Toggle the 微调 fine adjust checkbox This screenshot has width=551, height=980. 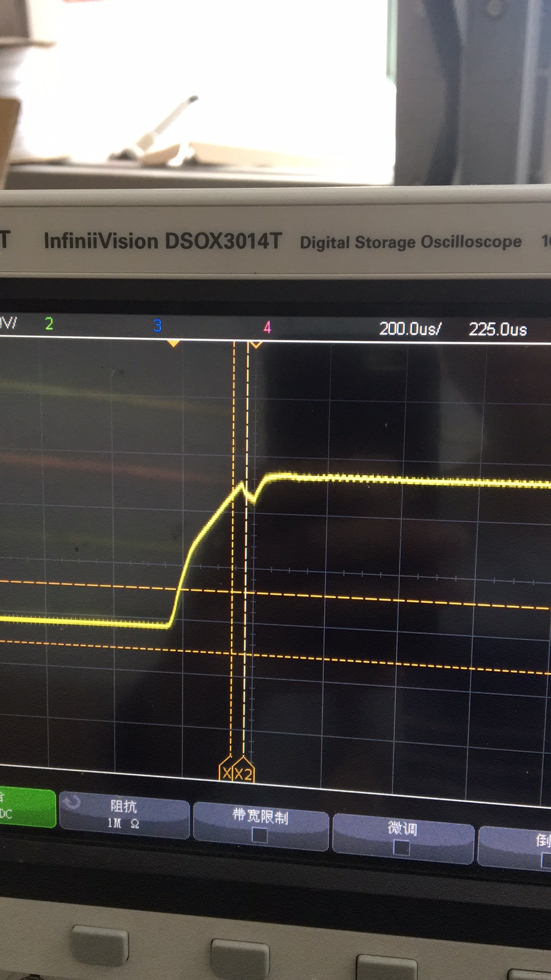[402, 848]
